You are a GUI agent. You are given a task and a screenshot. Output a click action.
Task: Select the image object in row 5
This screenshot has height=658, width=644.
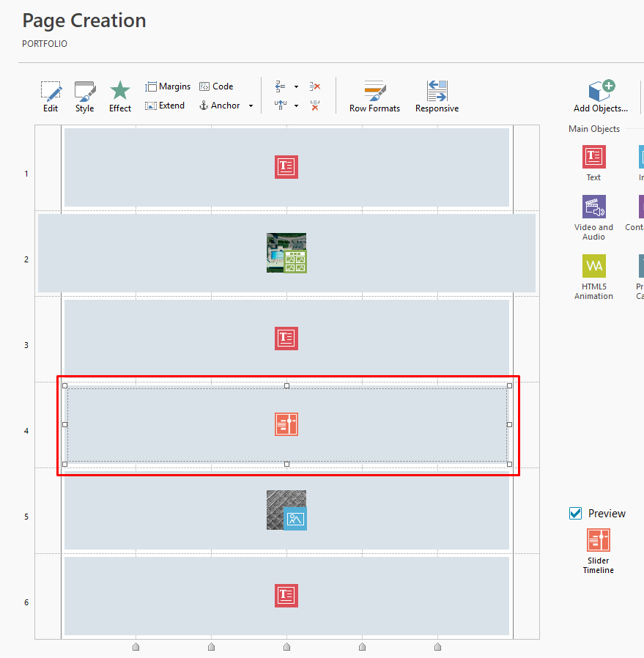click(x=286, y=510)
